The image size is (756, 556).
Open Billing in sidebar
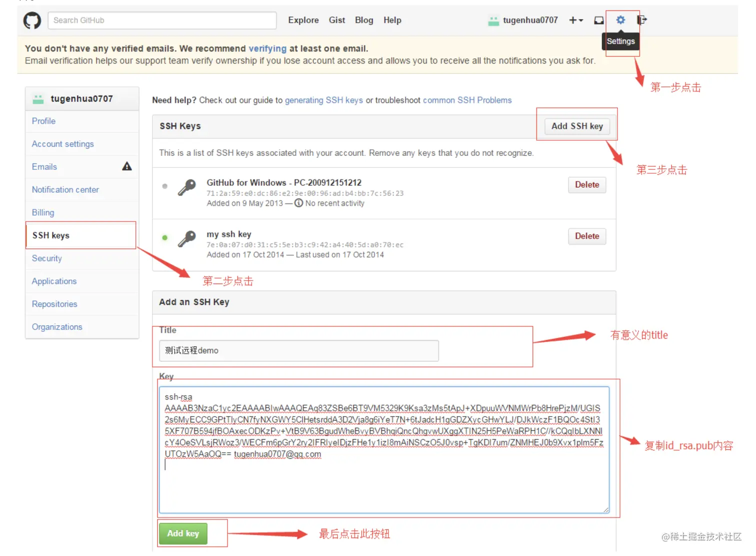click(x=82, y=212)
